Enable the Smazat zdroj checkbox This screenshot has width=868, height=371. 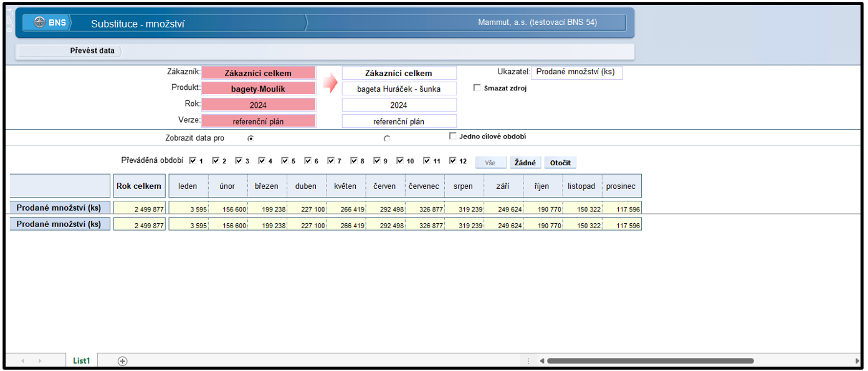click(477, 88)
